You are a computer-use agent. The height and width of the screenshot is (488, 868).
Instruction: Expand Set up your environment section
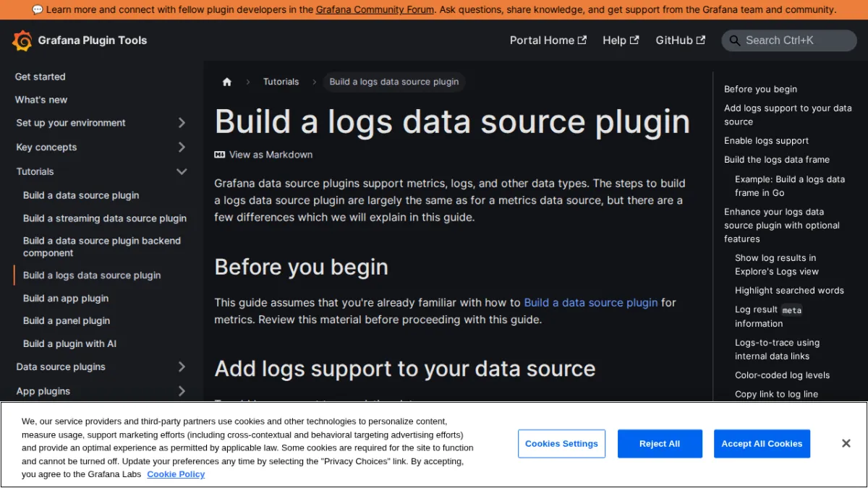click(182, 123)
